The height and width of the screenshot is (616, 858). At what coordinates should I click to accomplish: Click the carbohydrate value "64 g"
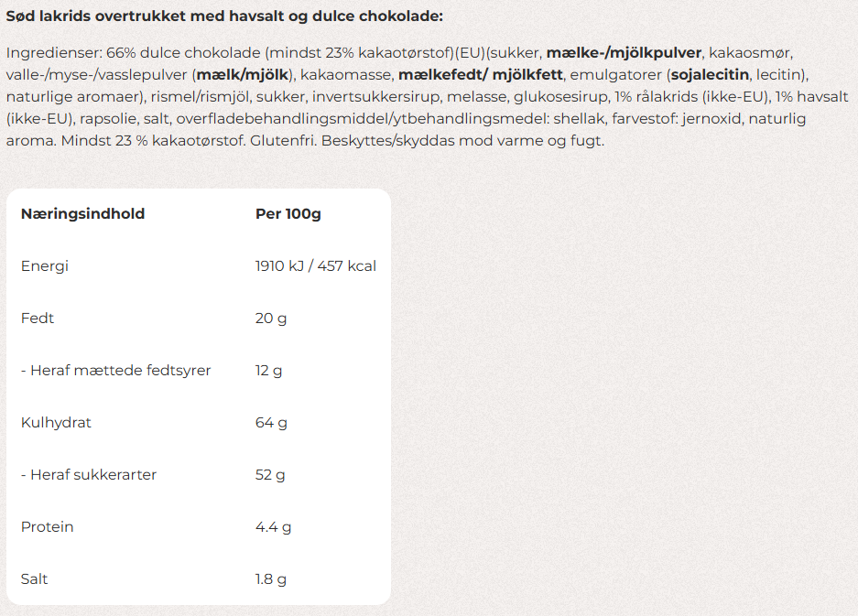click(271, 423)
